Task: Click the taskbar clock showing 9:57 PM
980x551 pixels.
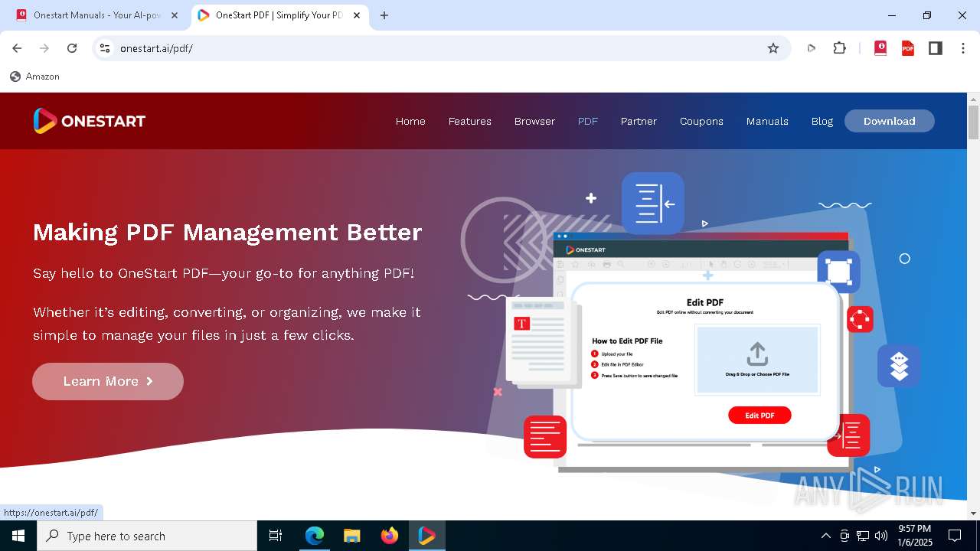Action: coord(915,536)
